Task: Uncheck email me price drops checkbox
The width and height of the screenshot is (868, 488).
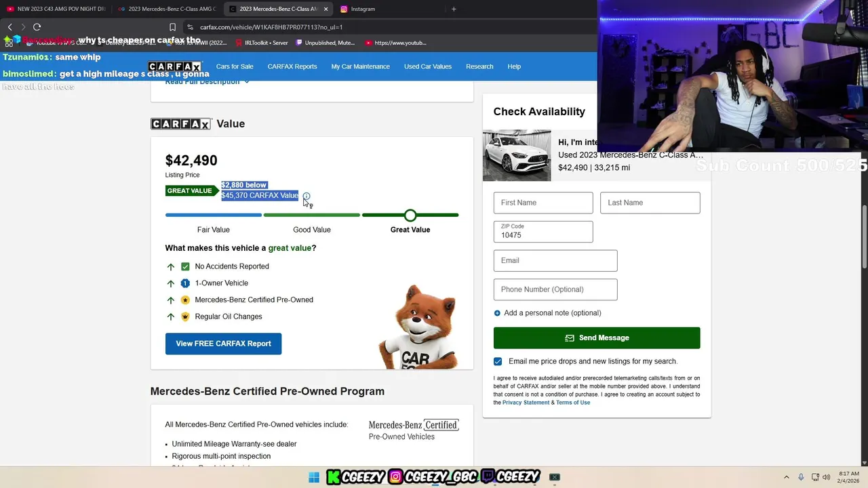Action: point(498,361)
